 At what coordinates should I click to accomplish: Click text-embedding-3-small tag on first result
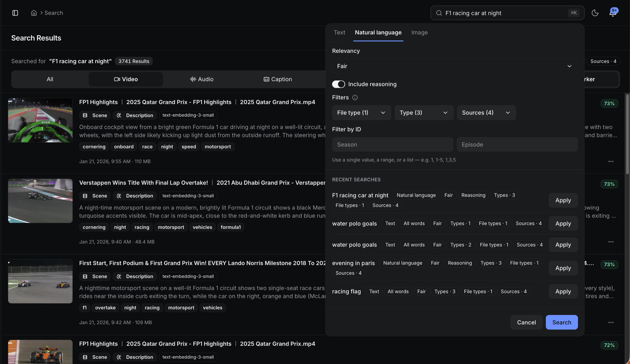pyautogui.click(x=188, y=115)
